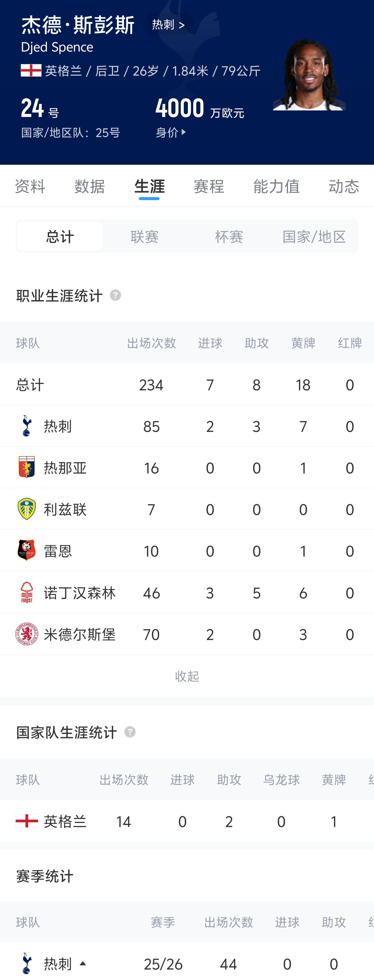Tap the Leeds United club crest
The height and width of the screenshot is (980, 374).
coord(27,509)
